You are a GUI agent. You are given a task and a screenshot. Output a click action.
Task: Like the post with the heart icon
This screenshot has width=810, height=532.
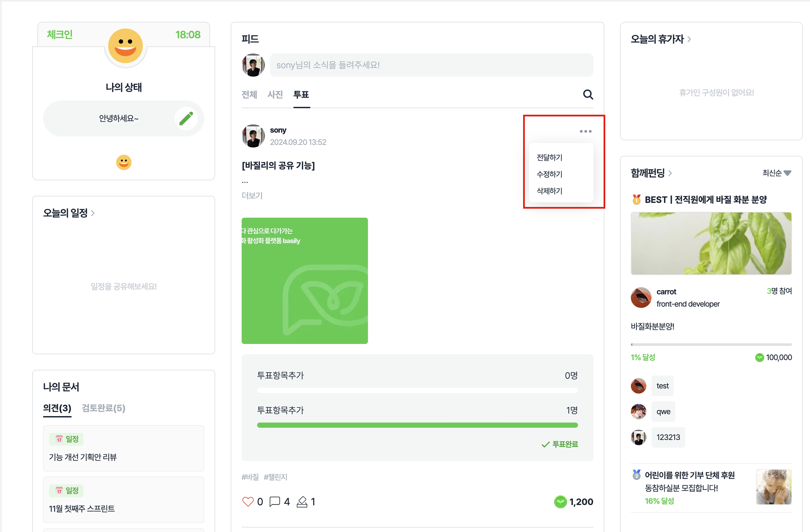pyautogui.click(x=248, y=502)
